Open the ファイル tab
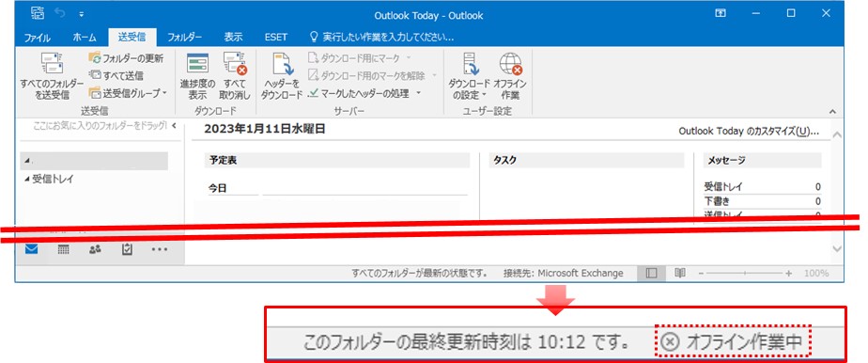Screen dimensions: 868x363 (37, 37)
